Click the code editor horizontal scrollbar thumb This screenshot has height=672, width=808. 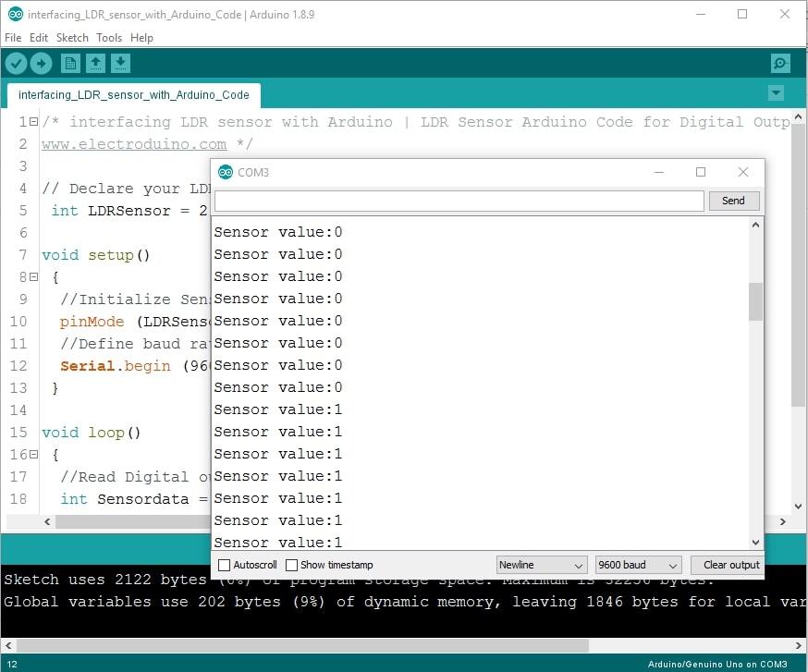click(133, 521)
